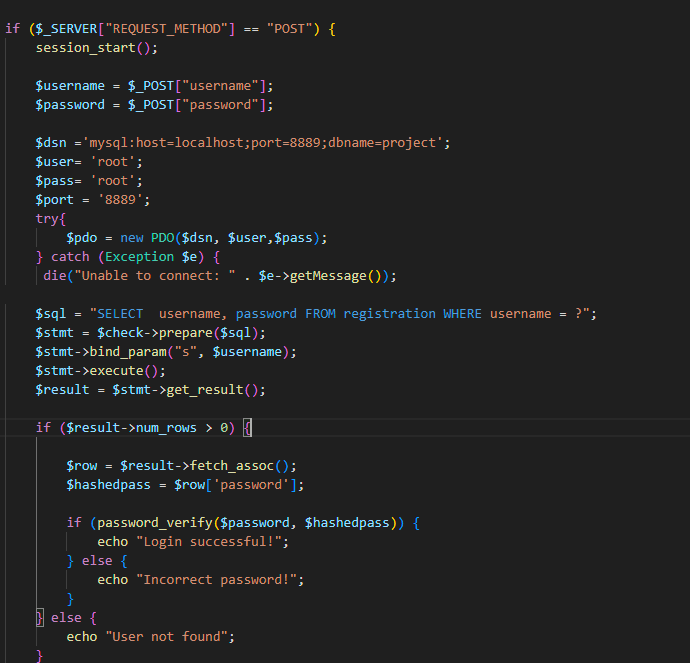The image size is (690, 663).
Task: Click the $hashedpass = $row['password'] line
Action: [x=185, y=485]
